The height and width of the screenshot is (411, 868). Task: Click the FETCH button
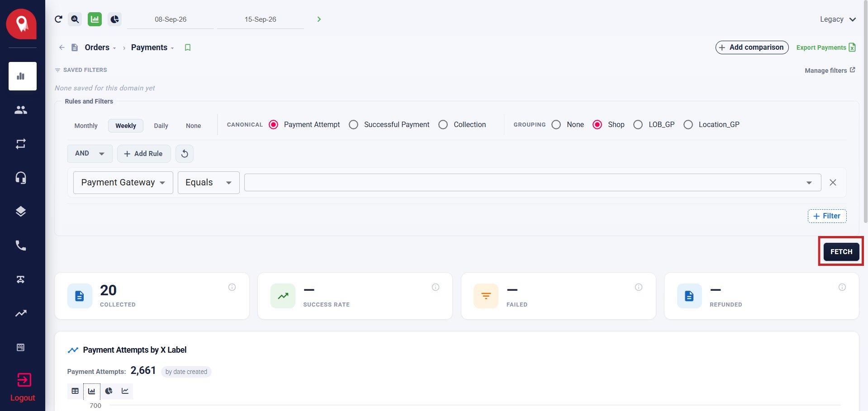point(841,252)
